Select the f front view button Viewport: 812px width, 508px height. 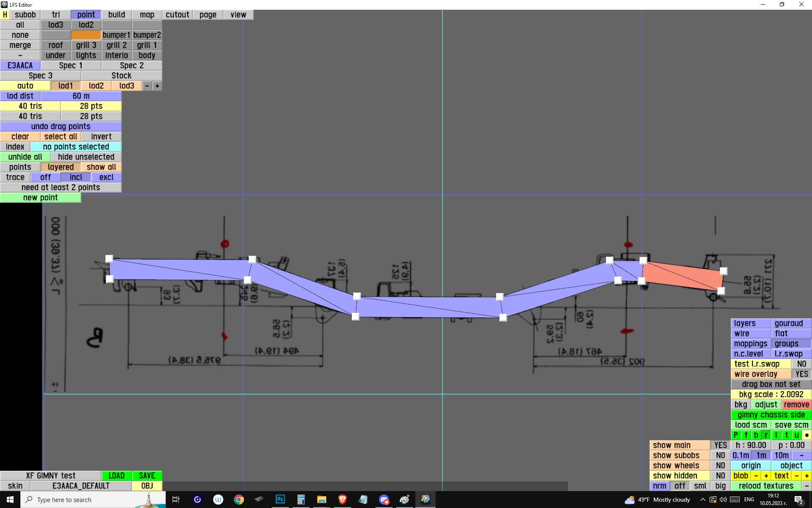tap(746, 435)
